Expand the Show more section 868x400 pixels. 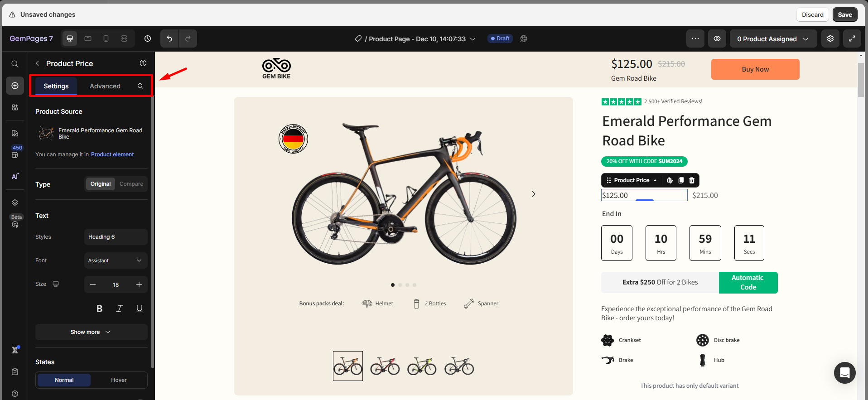[91, 332]
